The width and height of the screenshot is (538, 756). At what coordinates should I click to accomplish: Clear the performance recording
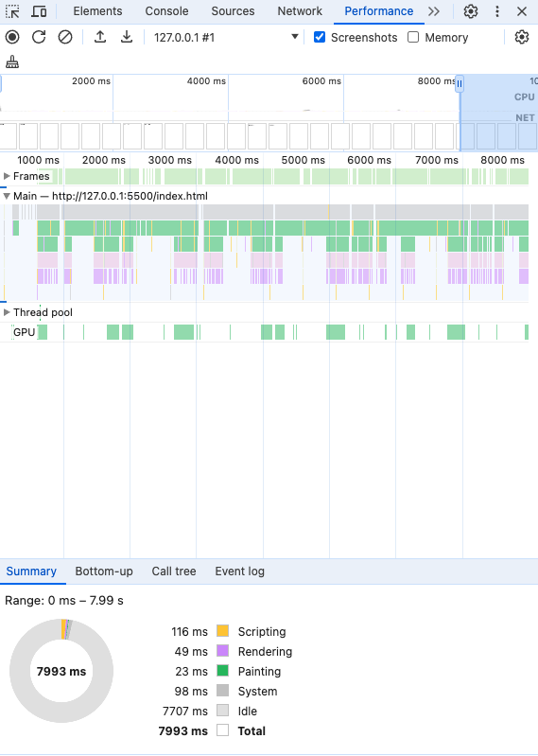click(x=65, y=37)
